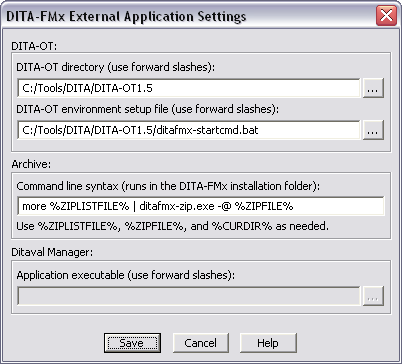The image size is (402, 364).
Task: Click the "Ditaval Manager:" group heading
Action: pos(52,252)
